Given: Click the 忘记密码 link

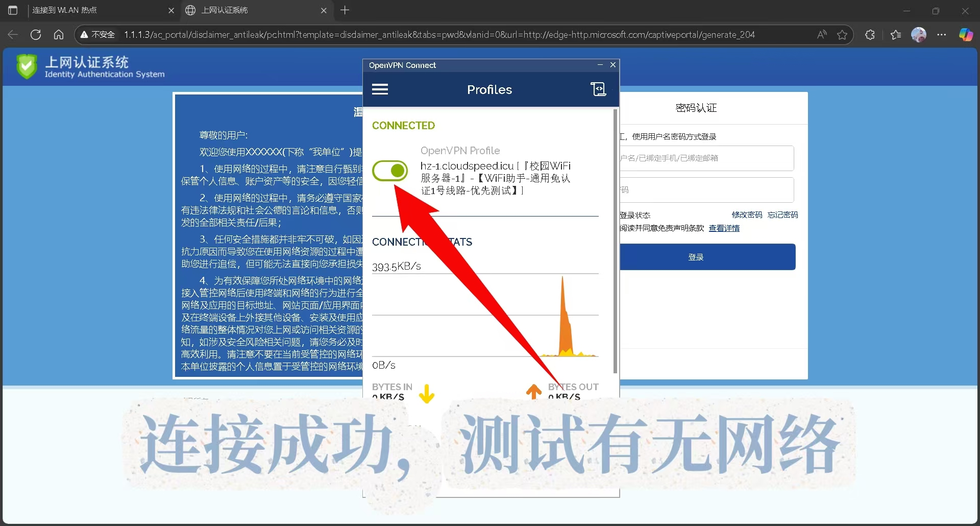Looking at the screenshot, I should [x=782, y=215].
